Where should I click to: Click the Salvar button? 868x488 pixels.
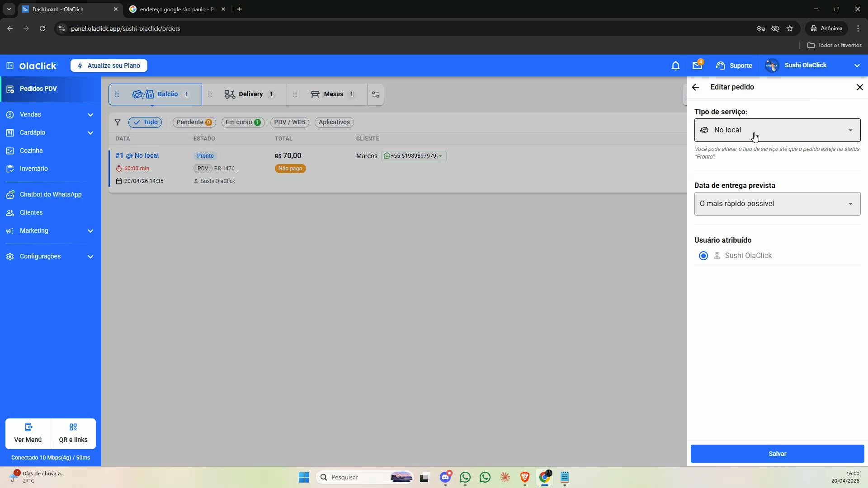click(x=777, y=454)
